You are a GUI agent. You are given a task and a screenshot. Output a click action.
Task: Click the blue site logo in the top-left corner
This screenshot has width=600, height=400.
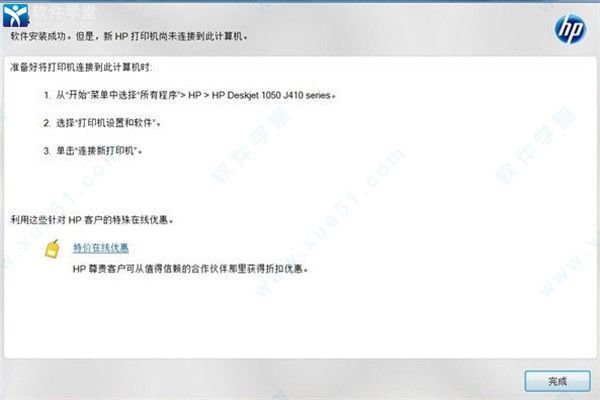coord(16,15)
